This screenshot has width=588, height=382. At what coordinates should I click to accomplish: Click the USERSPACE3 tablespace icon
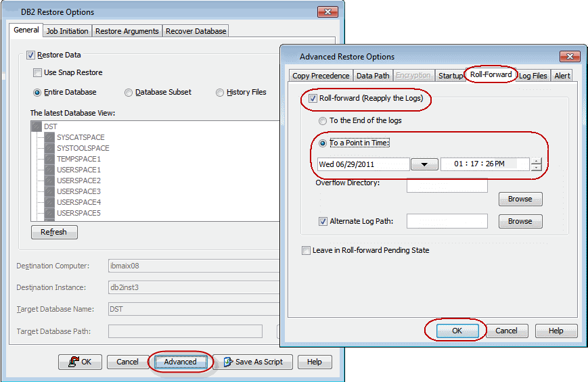click(49, 191)
